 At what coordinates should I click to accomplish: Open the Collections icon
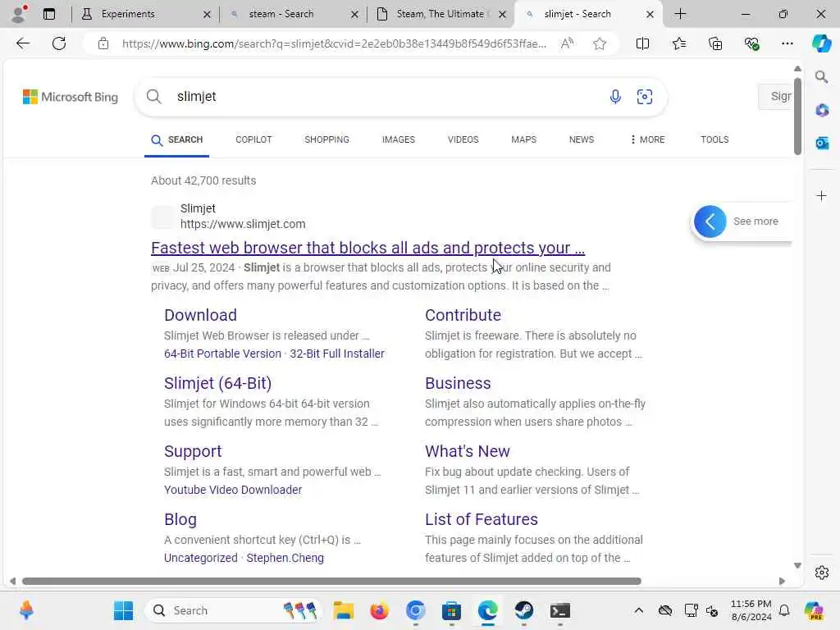pyautogui.click(x=715, y=43)
